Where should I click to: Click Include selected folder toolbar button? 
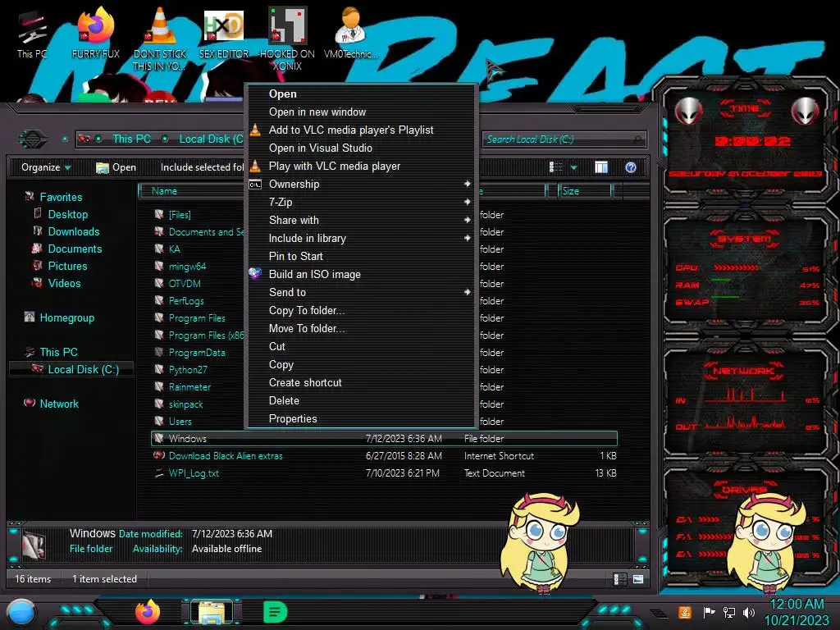(202, 167)
